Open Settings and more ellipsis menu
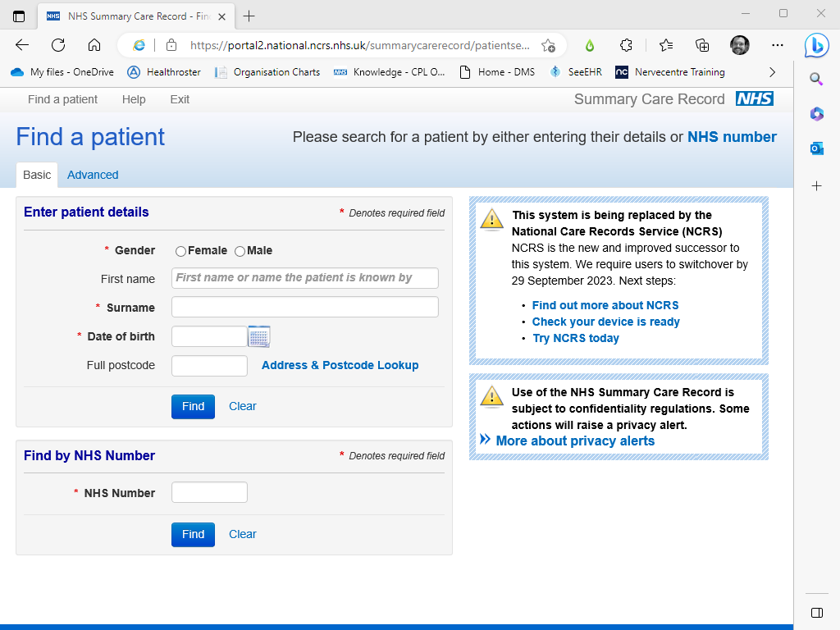This screenshot has height=630, width=840. click(x=778, y=46)
